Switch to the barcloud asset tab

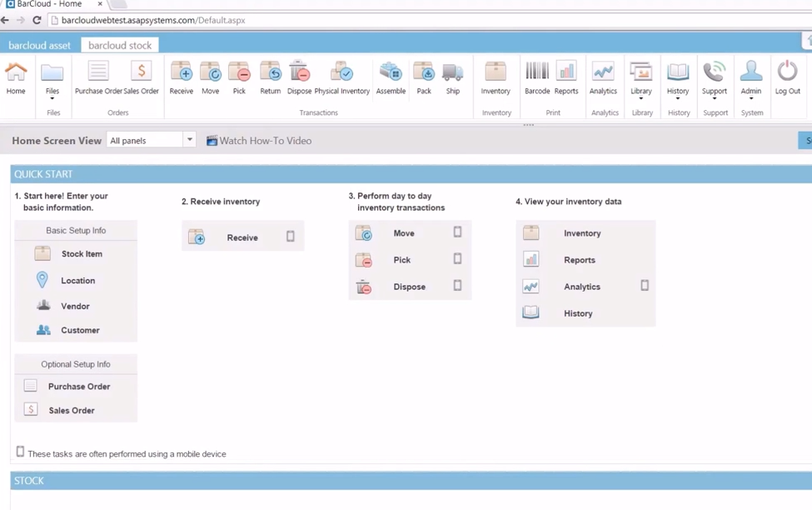pos(38,44)
